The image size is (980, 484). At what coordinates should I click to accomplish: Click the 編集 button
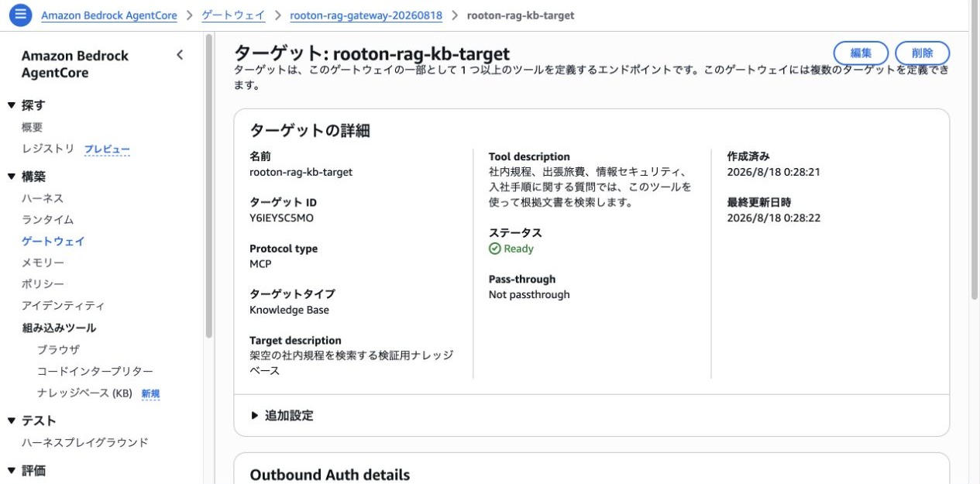click(861, 53)
